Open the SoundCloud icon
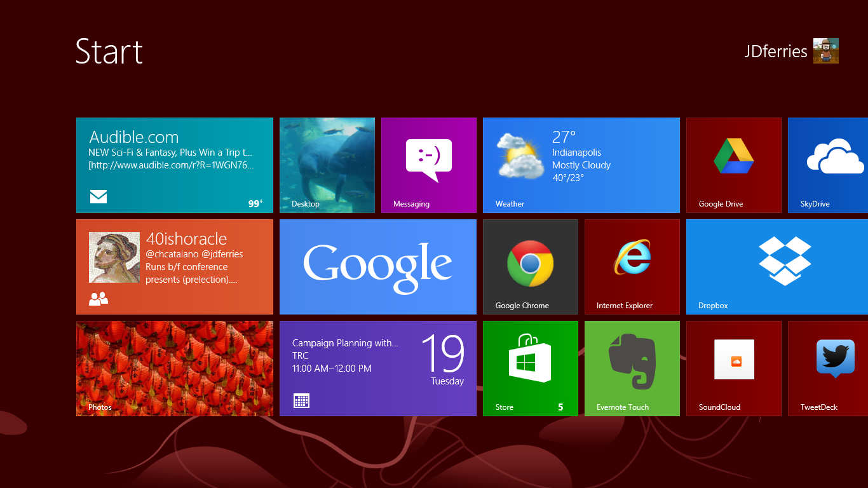This screenshot has height=488, width=868. (735, 360)
